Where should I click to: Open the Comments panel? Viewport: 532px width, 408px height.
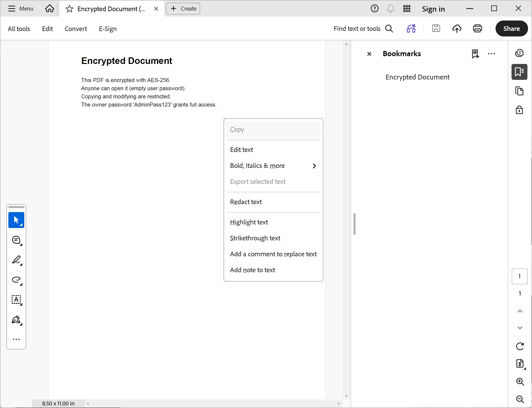click(x=519, y=53)
